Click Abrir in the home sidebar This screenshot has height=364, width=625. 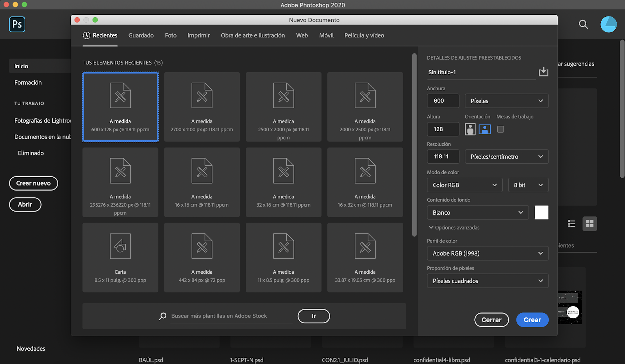tap(25, 204)
